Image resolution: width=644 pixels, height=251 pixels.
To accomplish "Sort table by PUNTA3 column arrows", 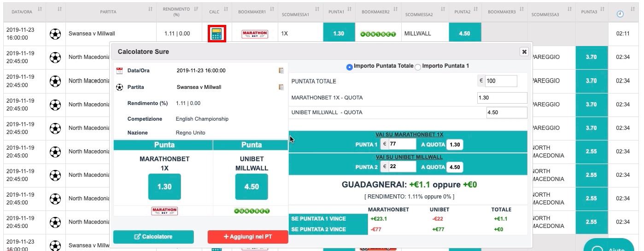I will point(603,9).
